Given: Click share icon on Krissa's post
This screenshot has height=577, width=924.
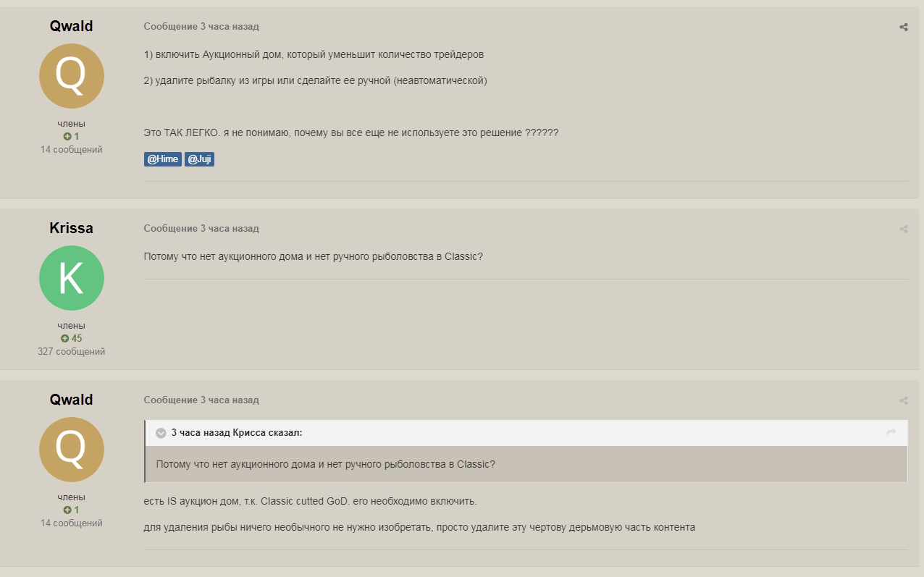Looking at the screenshot, I should click(903, 229).
